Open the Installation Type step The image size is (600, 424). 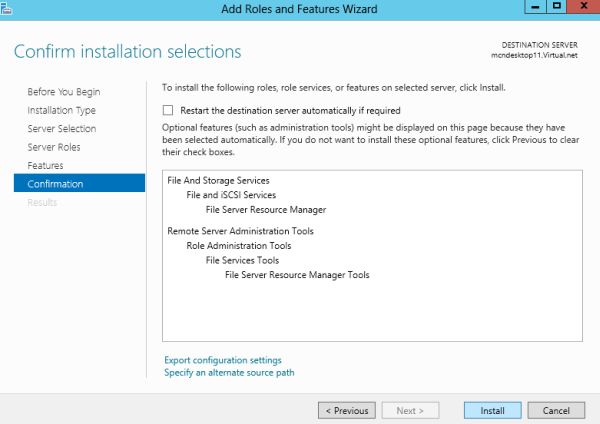(62, 110)
